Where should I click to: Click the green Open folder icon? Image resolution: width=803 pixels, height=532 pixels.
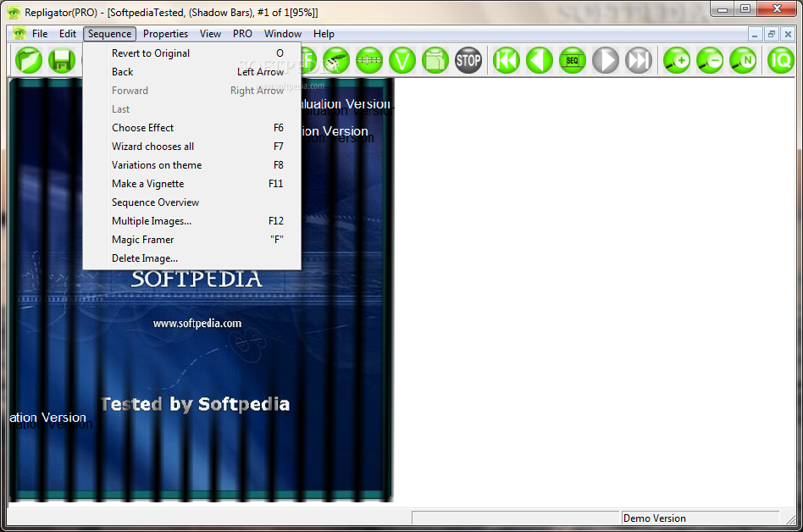click(29, 60)
